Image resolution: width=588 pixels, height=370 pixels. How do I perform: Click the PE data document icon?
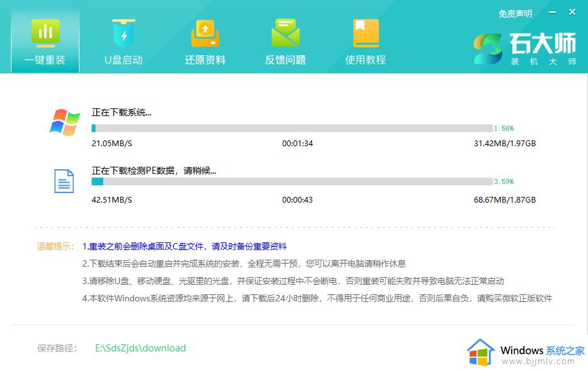pyautogui.click(x=64, y=181)
